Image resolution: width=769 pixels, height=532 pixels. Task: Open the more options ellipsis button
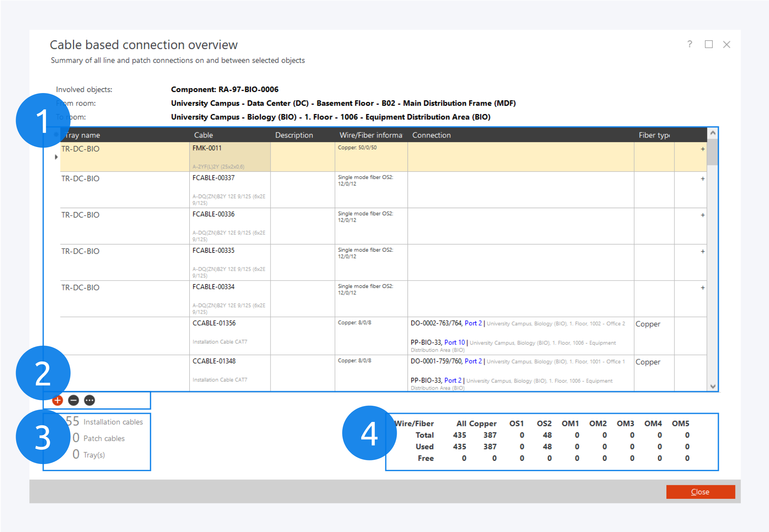click(x=90, y=400)
